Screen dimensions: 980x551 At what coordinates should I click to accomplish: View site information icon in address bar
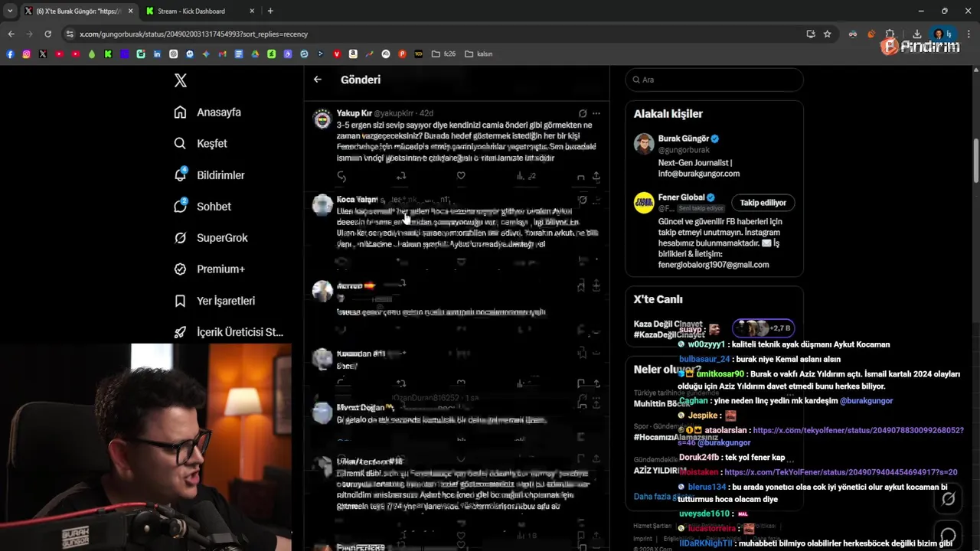click(70, 34)
